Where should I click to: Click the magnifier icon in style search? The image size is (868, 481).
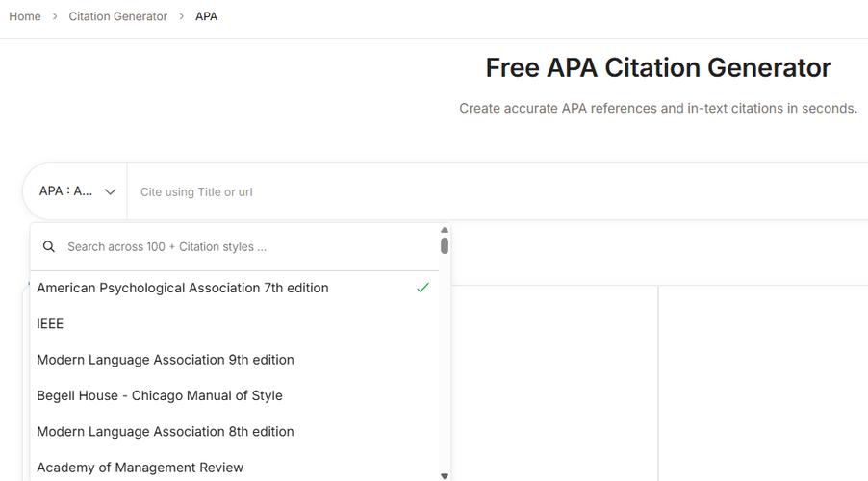click(49, 247)
